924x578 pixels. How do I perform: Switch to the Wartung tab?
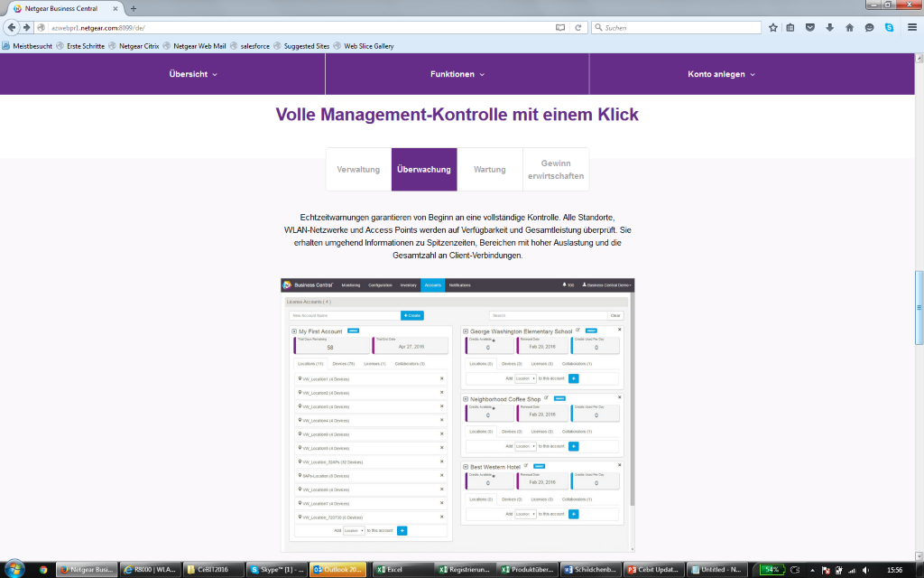pos(490,169)
